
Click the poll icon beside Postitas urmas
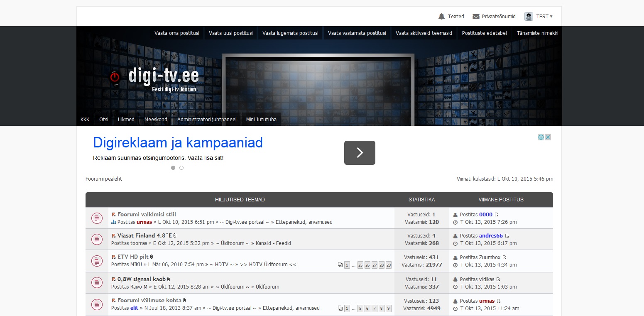(x=113, y=222)
